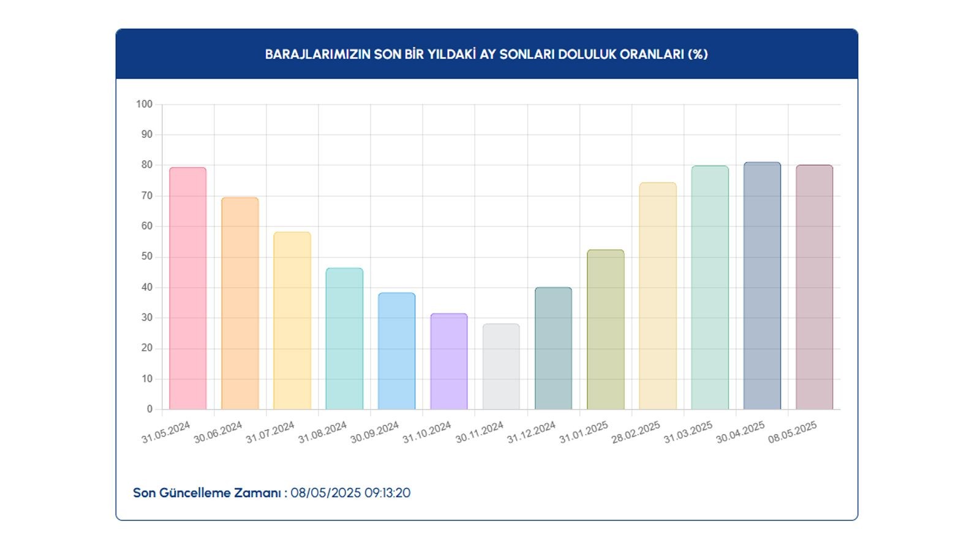Click the 100 label on the y-axis
The height and width of the screenshot is (551, 980).
coord(145,104)
